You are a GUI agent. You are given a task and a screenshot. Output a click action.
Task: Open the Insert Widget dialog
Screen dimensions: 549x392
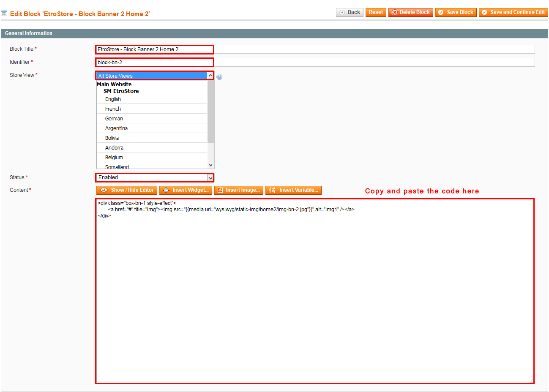point(186,190)
